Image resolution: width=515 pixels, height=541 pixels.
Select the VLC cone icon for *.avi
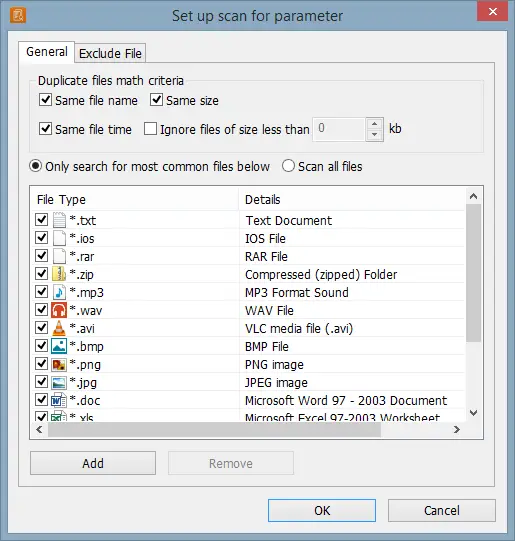pyautogui.click(x=59, y=328)
